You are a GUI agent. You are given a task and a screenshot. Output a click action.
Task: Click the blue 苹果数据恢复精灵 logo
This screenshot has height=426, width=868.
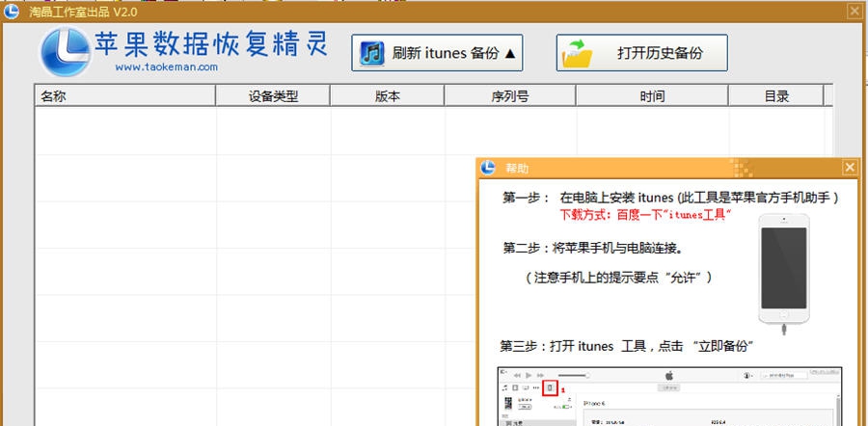point(66,51)
